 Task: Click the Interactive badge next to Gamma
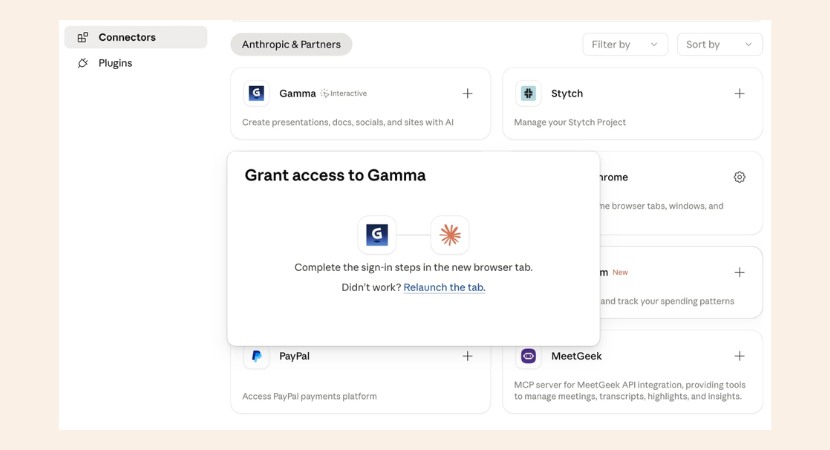(344, 94)
